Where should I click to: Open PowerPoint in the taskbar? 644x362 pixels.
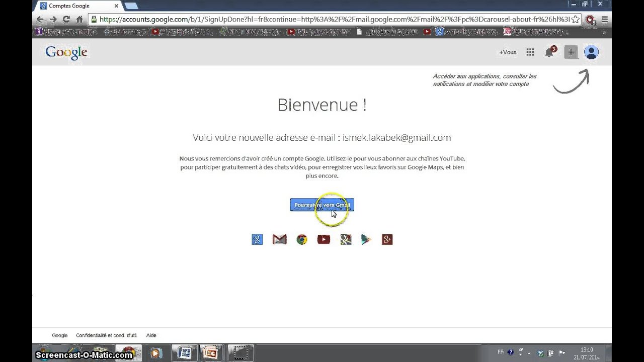(212, 353)
